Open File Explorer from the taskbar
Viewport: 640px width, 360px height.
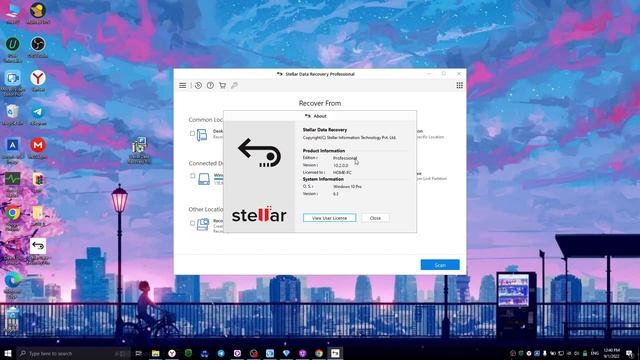156,353
